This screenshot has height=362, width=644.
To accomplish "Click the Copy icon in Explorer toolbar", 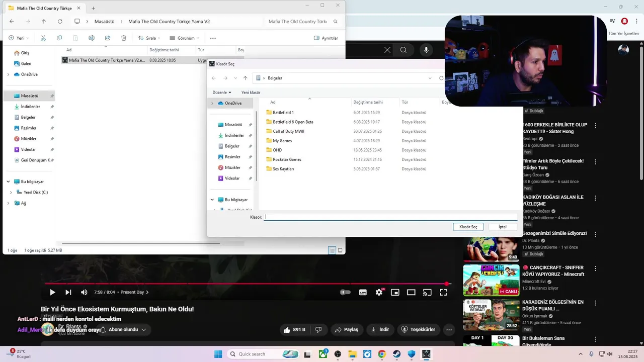I will 59,38.
